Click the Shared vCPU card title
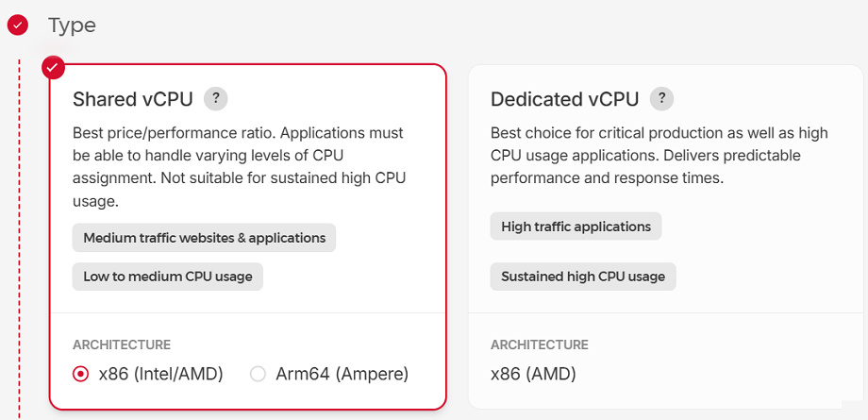The height and width of the screenshot is (420, 868). tap(133, 99)
